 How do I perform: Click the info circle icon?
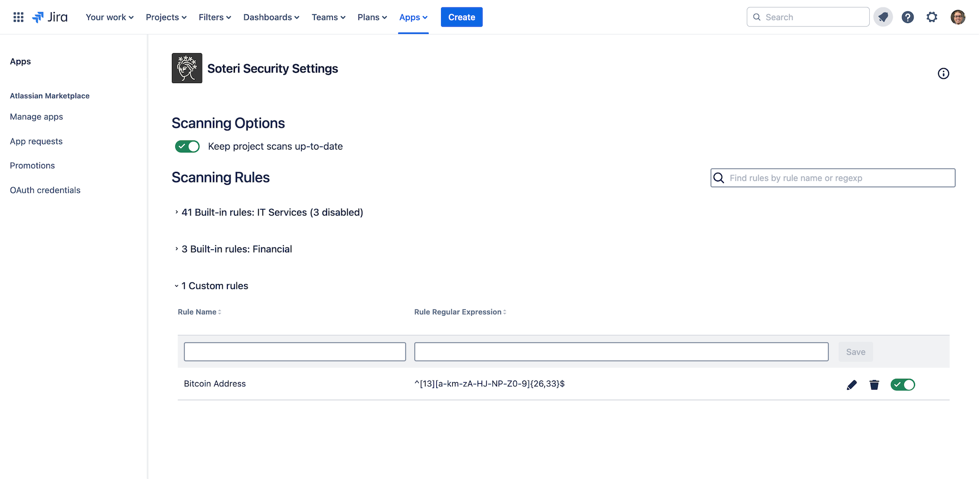pos(943,73)
